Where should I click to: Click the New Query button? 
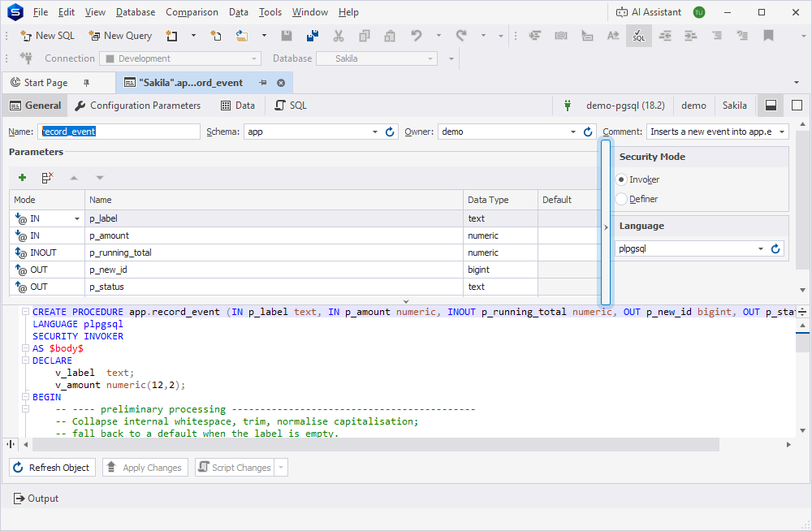120,35
